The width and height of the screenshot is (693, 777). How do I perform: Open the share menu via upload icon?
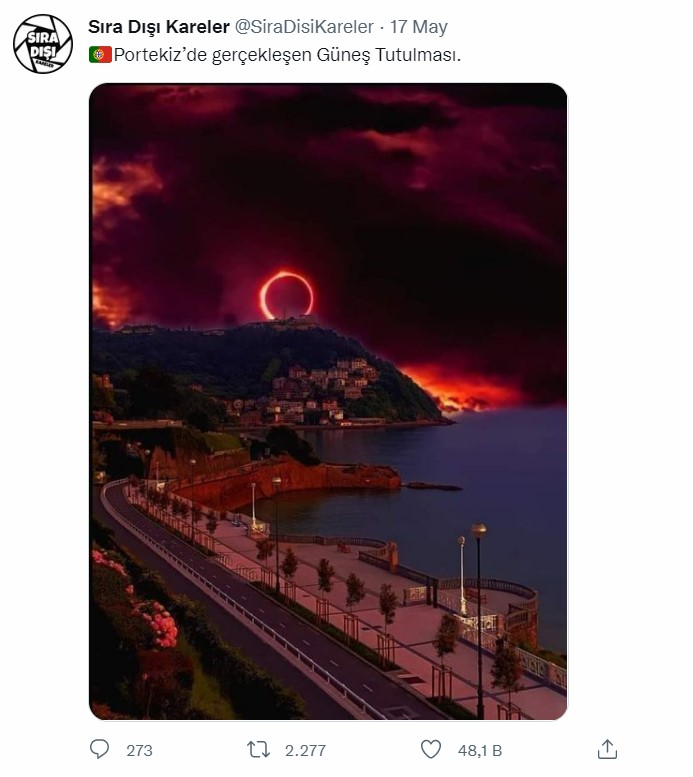606,749
